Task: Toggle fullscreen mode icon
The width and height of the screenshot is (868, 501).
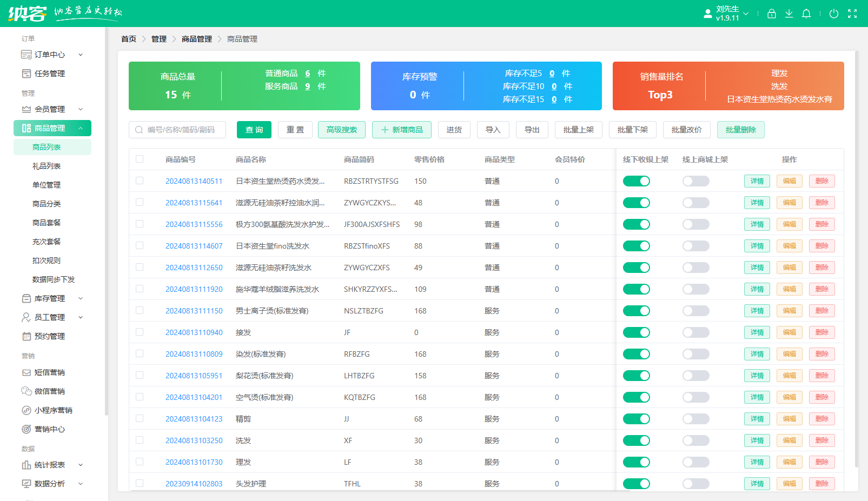Action: click(x=852, y=14)
